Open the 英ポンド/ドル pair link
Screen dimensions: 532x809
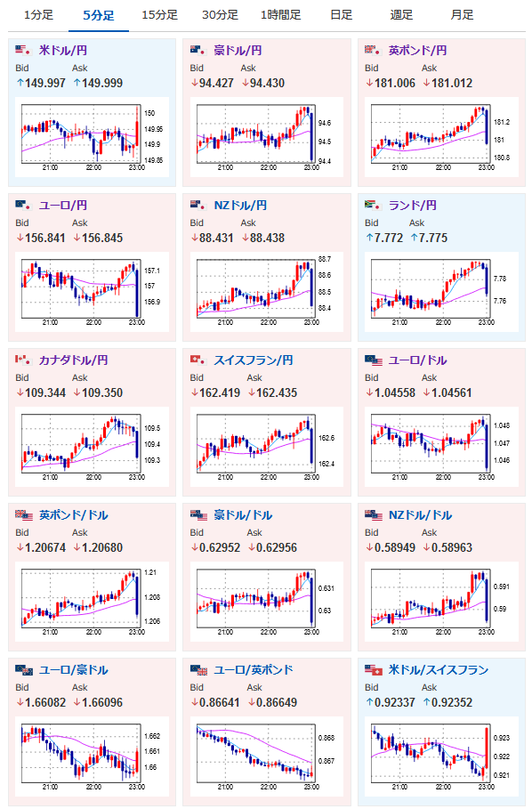pyautogui.click(x=73, y=515)
